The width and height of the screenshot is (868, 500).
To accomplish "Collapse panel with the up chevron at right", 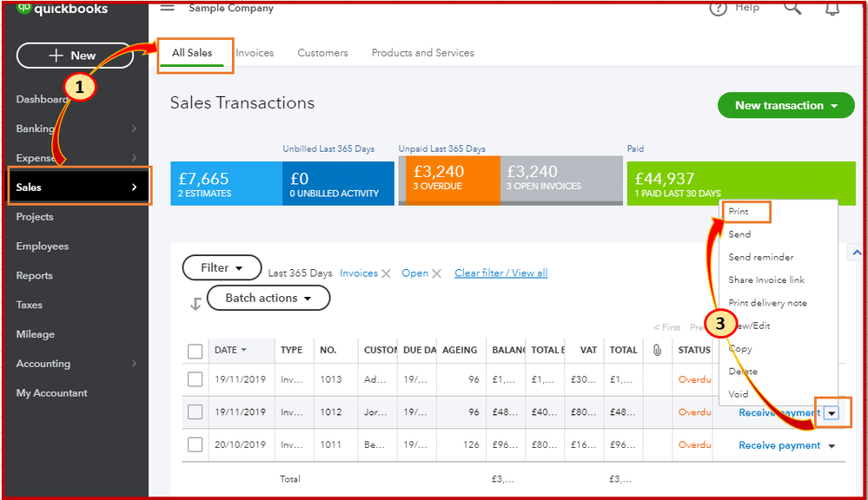I will (857, 253).
